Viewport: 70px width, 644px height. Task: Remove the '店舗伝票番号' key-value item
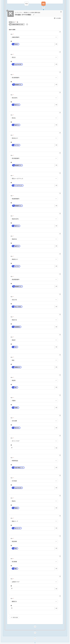[x=60, y=32]
